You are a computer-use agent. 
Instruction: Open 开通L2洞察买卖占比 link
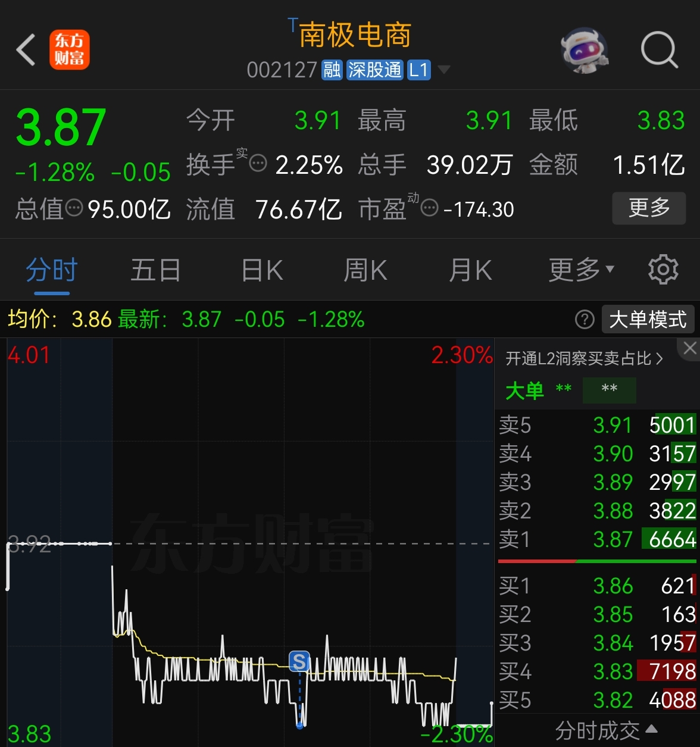[x=584, y=358]
